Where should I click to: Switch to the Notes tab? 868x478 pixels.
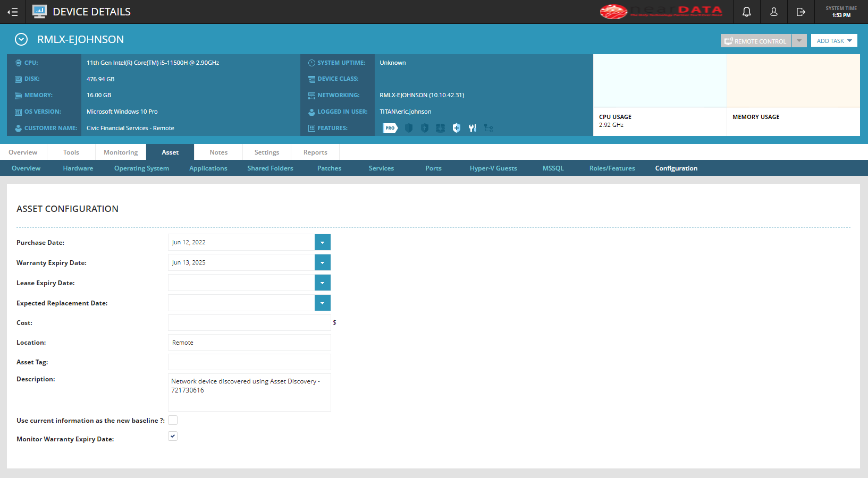tap(218, 152)
